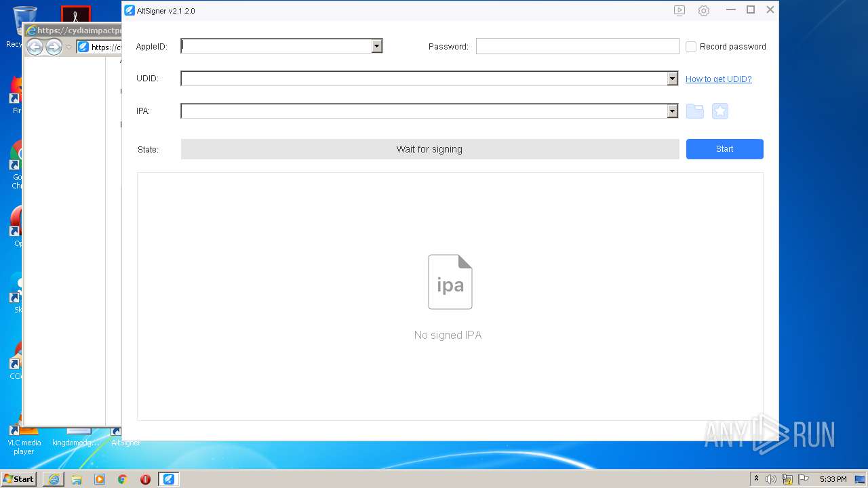Open the video tutorial icon in AltSigner title bar
The image size is (868, 488).
tap(679, 11)
